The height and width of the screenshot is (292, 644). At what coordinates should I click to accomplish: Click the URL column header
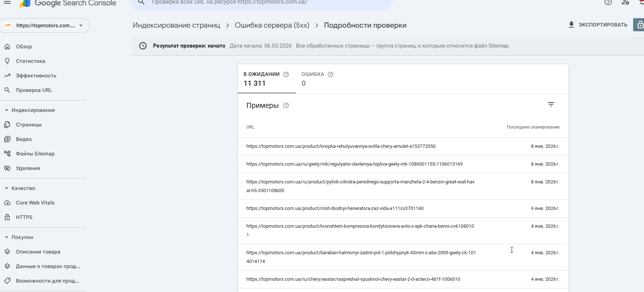(x=250, y=127)
